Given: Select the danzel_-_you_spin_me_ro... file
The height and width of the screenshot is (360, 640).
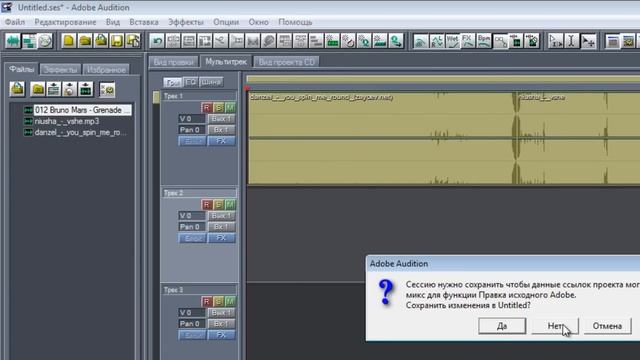Looking at the screenshot, I should (80, 133).
